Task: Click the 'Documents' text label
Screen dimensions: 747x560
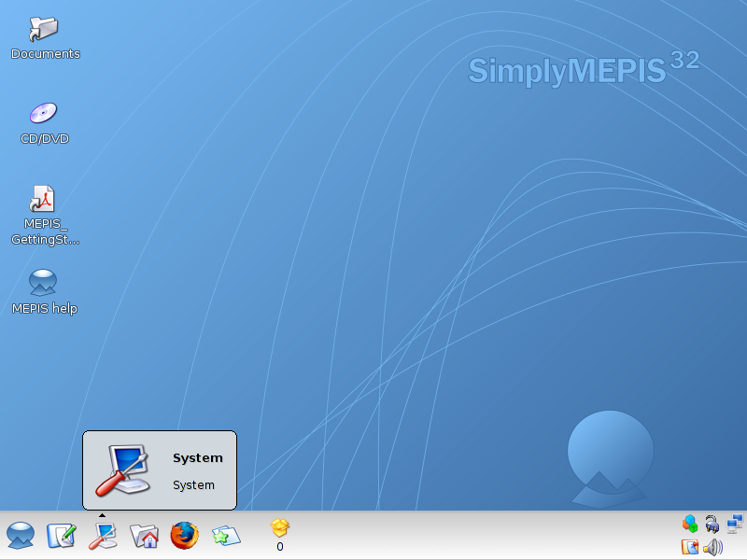Action: point(46,54)
